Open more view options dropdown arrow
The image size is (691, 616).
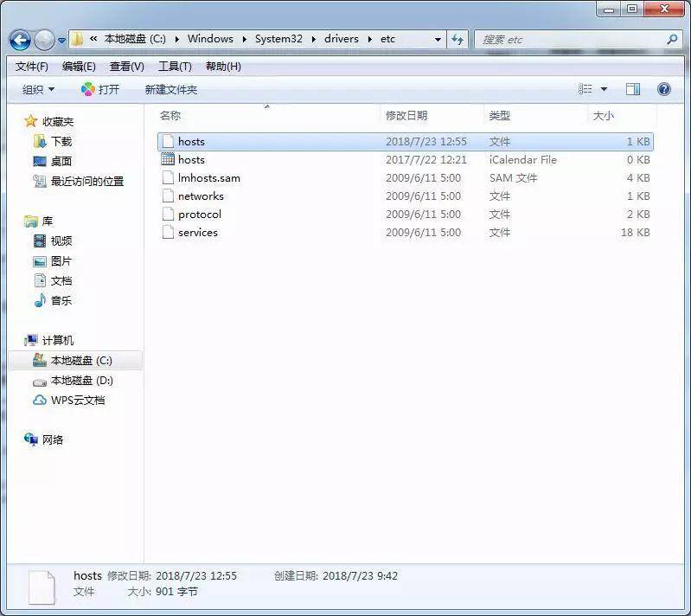click(605, 89)
